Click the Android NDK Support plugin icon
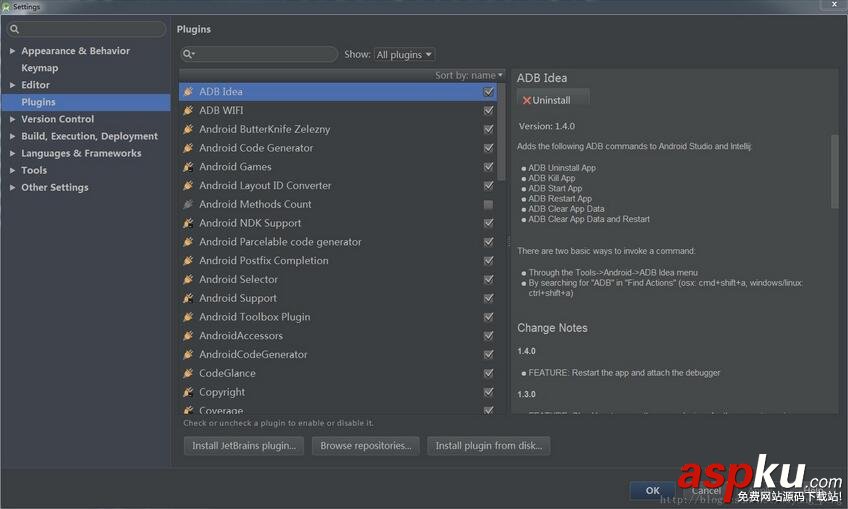This screenshot has height=509, width=848. click(188, 223)
